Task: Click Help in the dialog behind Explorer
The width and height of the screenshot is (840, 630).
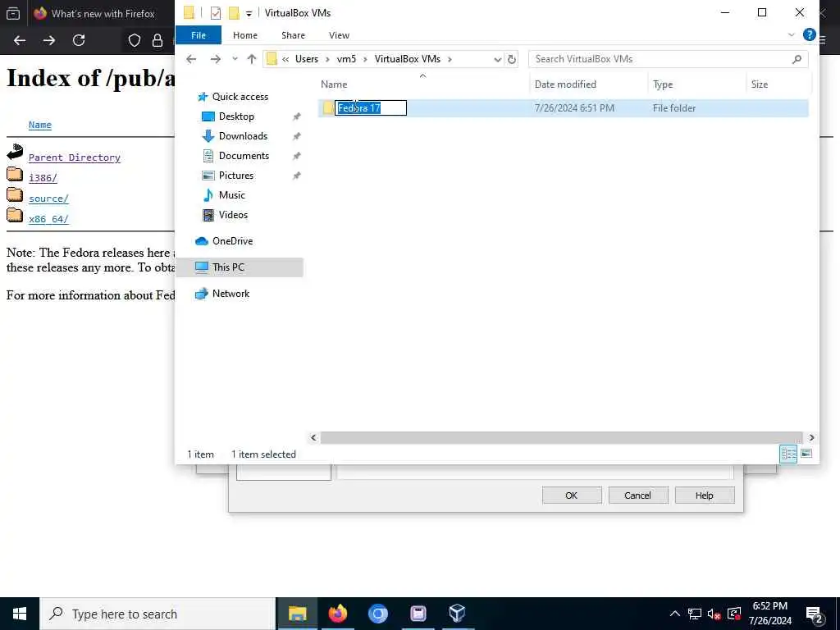Action: point(704,495)
